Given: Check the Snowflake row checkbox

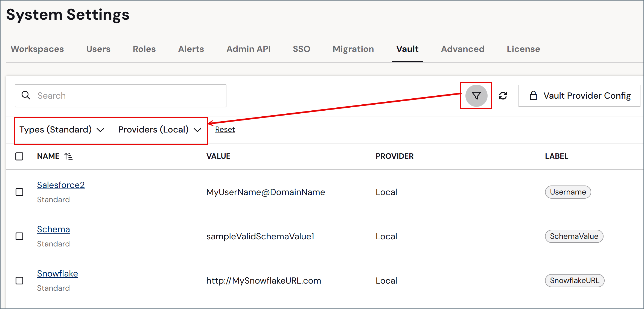Looking at the screenshot, I should (19, 281).
